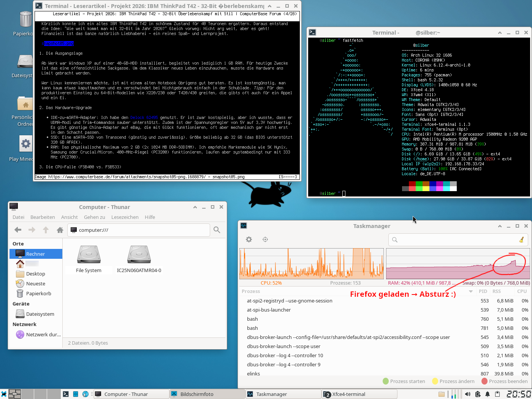Clear the Taskmanager search with broom icon

tap(521, 240)
